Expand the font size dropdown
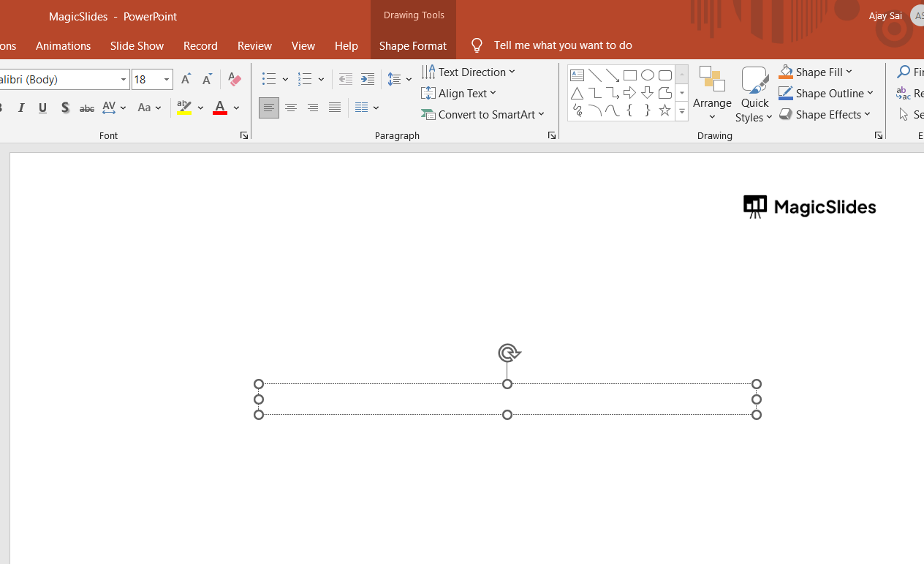 click(167, 79)
